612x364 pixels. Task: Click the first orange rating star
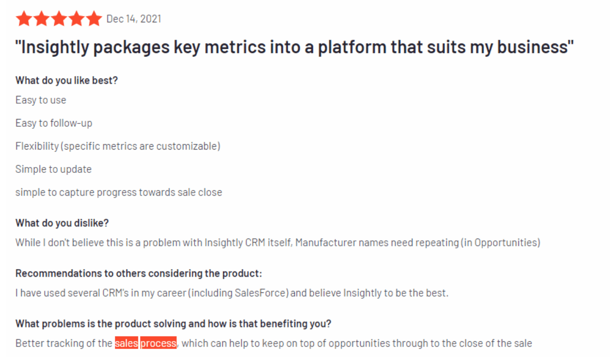23,19
